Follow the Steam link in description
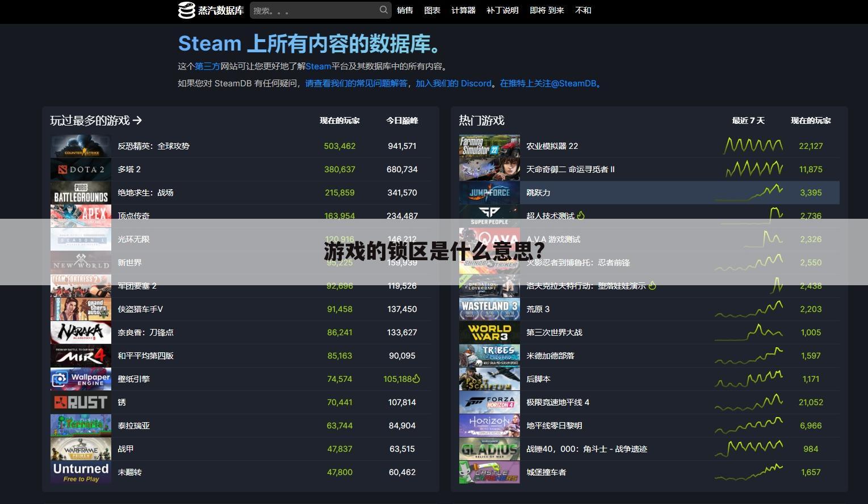 pos(318,66)
